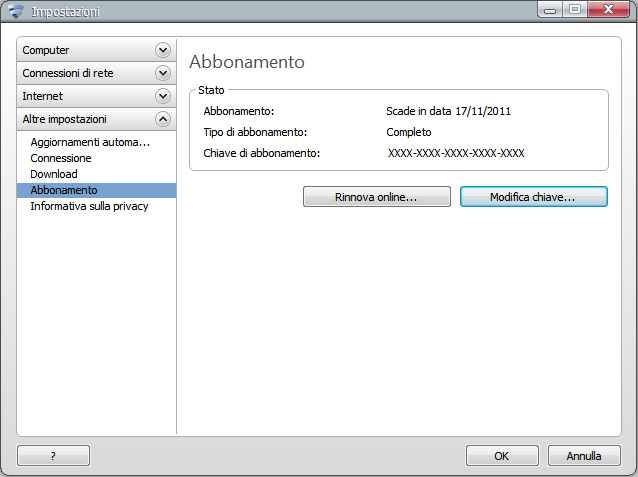Screen dimensions: 638x477
Task: Click the app icon in the title bar
Action: 16,12
